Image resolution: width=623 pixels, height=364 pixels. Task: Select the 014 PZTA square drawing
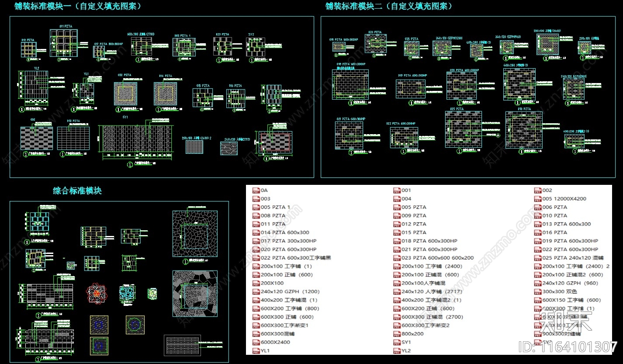[x=165, y=94]
